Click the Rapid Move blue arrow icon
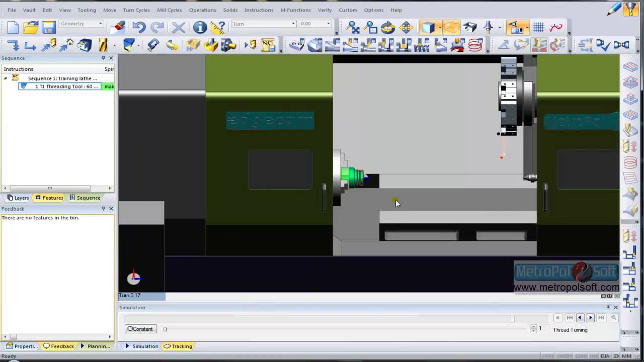 coord(13,46)
